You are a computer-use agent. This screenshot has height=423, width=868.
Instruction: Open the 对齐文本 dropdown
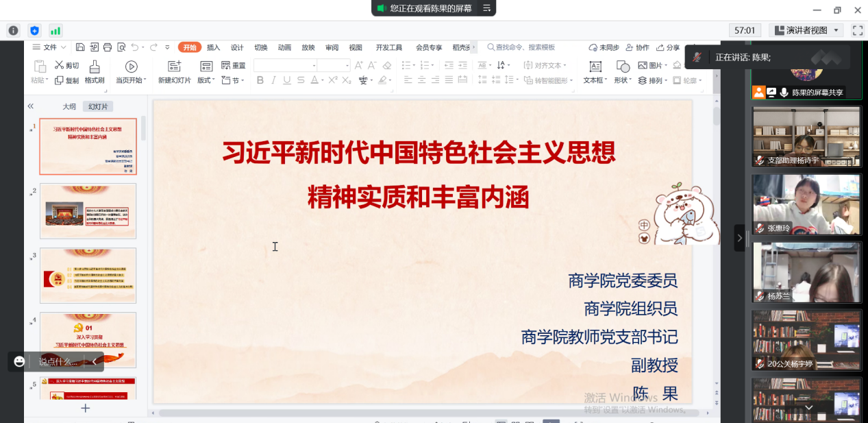pos(545,66)
